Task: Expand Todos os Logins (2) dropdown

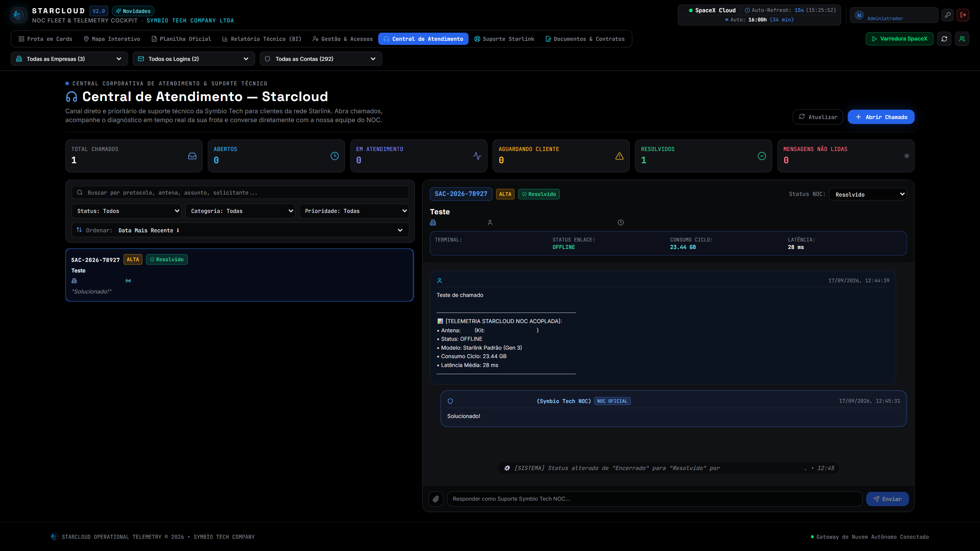Action: pyautogui.click(x=194, y=59)
